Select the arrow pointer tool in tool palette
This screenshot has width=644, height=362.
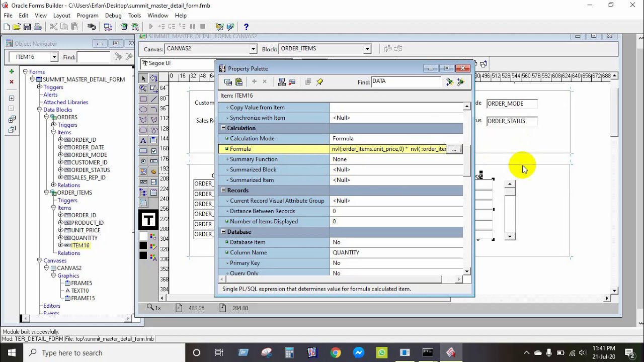tap(143, 78)
